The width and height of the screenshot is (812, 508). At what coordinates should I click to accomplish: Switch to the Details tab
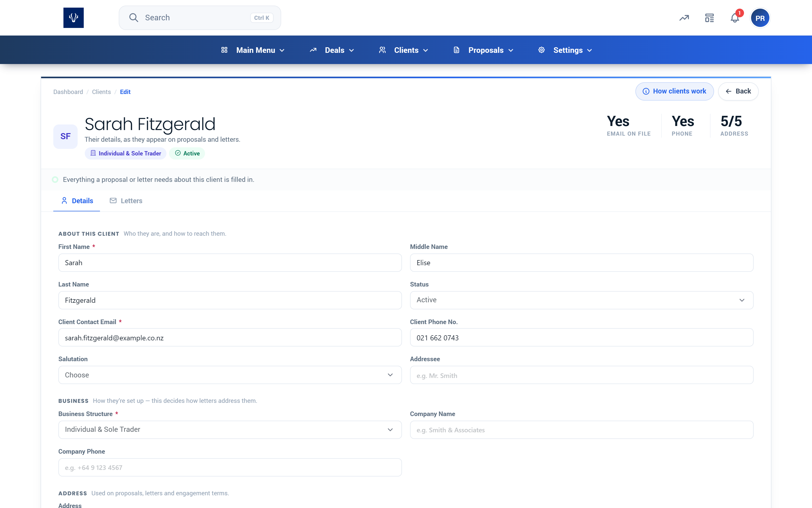click(x=77, y=201)
